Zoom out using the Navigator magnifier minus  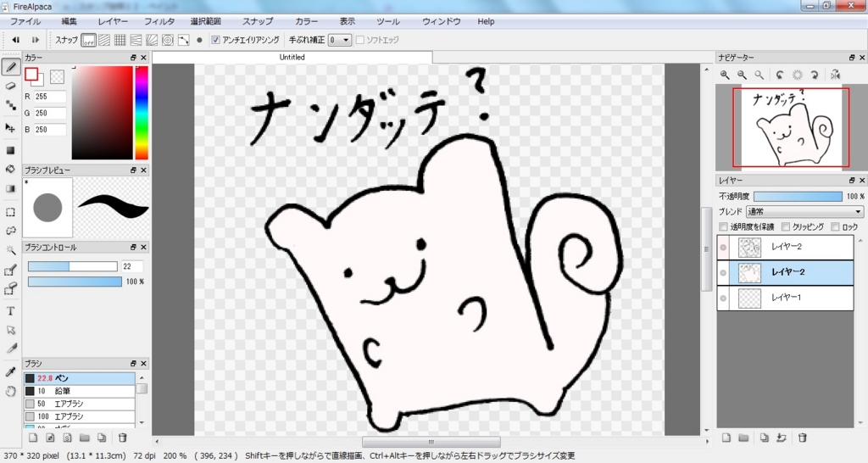click(742, 75)
